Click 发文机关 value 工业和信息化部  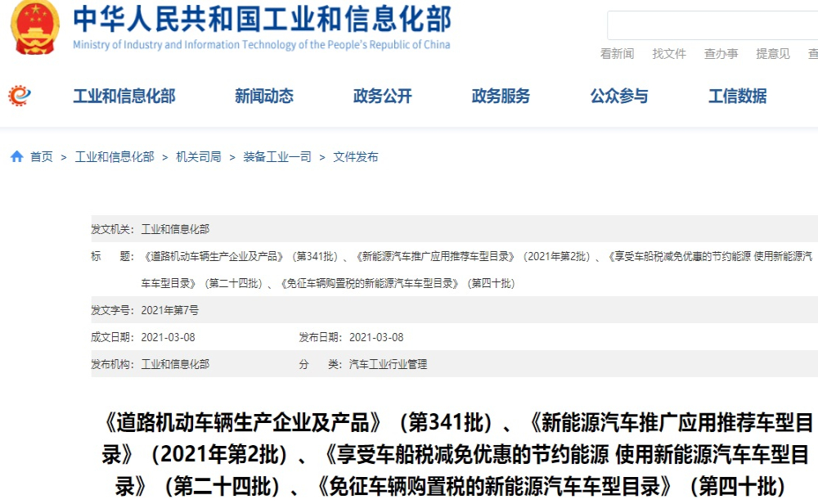[x=175, y=229]
